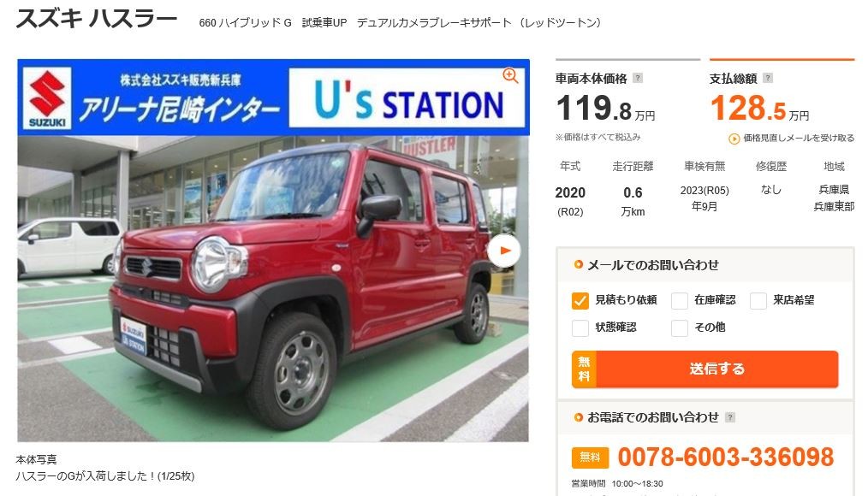
Task: Open 価格見直しメールを受け取る link
Action: tap(799, 139)
